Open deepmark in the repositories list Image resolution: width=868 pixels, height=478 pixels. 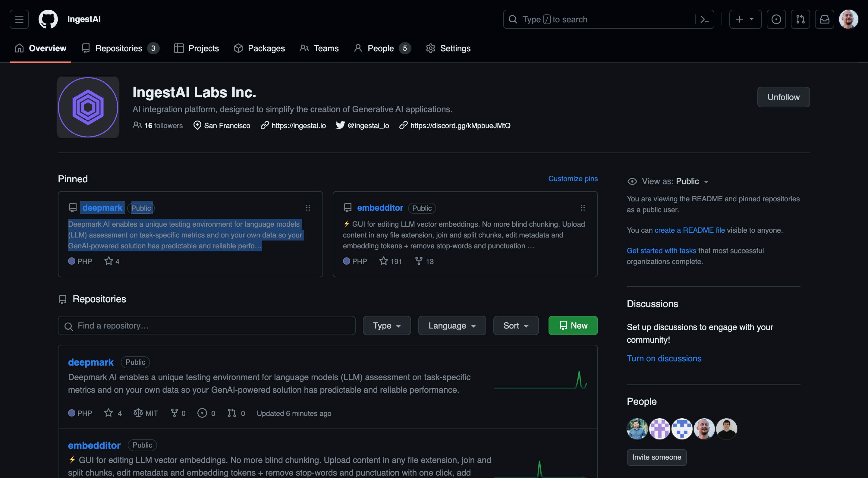coord(91,362)
